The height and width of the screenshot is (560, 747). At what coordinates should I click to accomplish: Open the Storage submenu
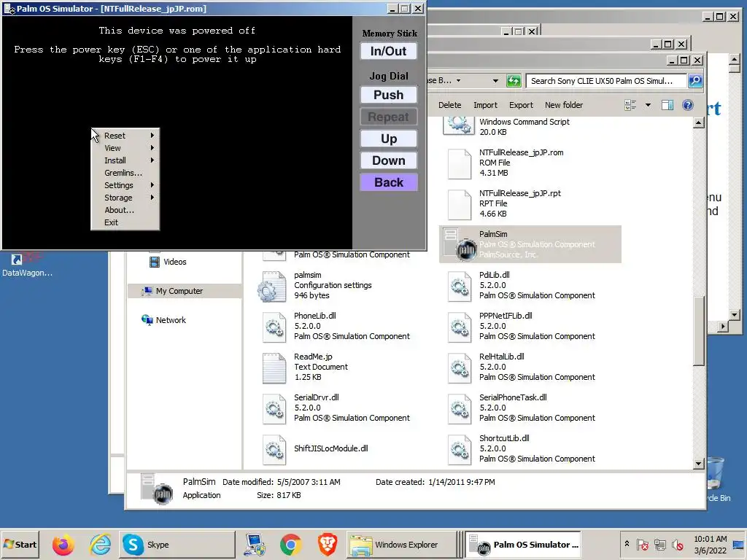click(125, 198)
